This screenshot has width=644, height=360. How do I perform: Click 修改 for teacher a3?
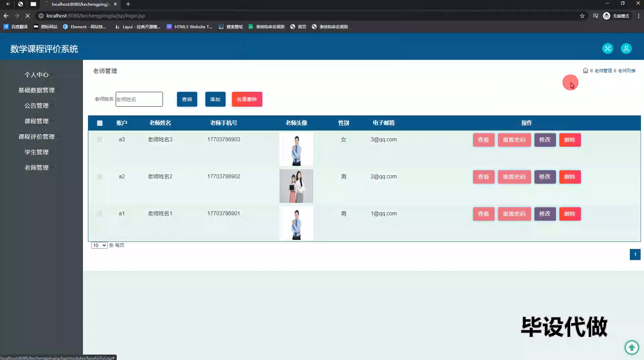pyautogui.click(x=545, y=140)
